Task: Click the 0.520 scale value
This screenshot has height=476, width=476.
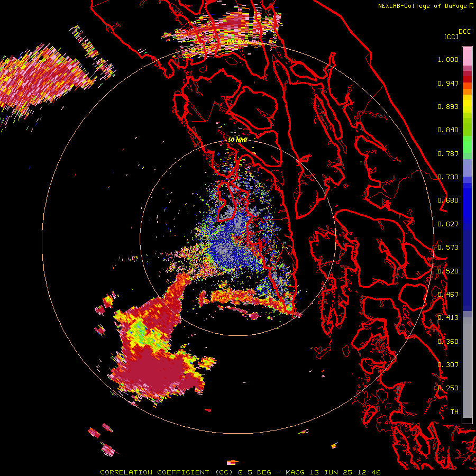Action: 448,271
